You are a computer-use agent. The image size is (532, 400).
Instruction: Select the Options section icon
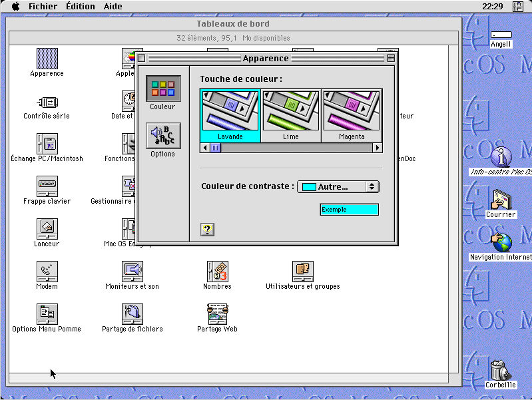[x=163, y=136]
